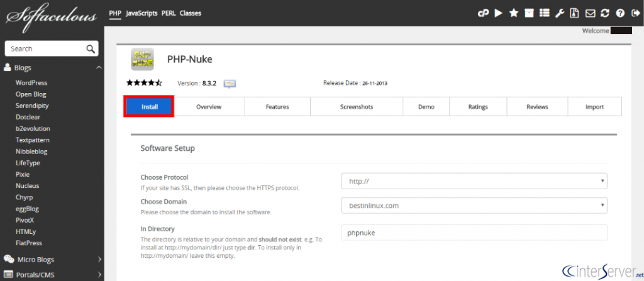Click the Portals/CMS icon
Viewport: 644px width, 281px height.
pyautogui.click(x=8, y=274)
